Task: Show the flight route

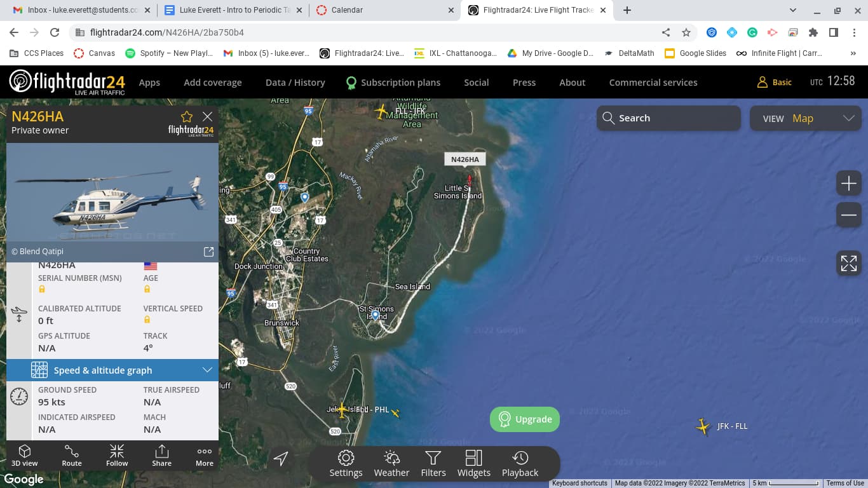Action: pyautogui.click(x=72, y=456)
